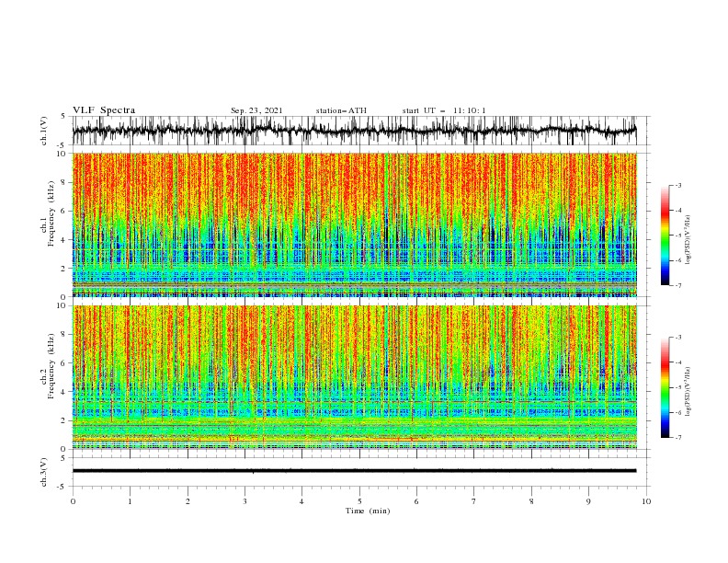Viewport: 728px width, 563px height.
Task: Click the upper color scale bar
Action: [x=665, y=236]
